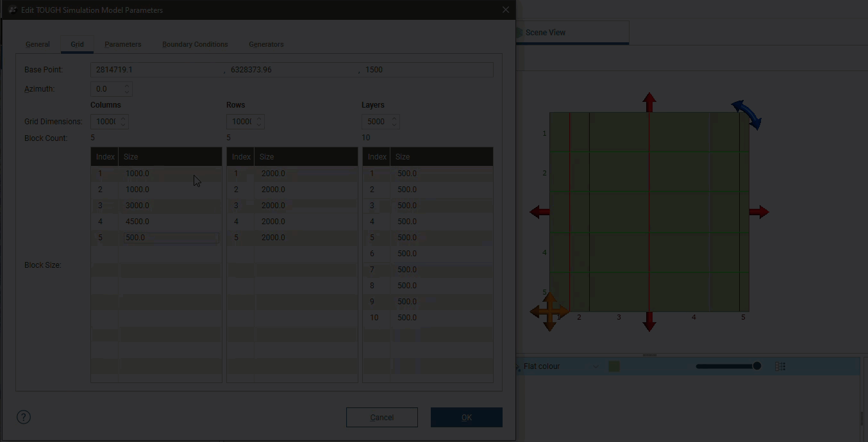This screenshot has width=868, height=442.
Task: Select row 3 size 2000.0 cell
Action: click(306, 206)
